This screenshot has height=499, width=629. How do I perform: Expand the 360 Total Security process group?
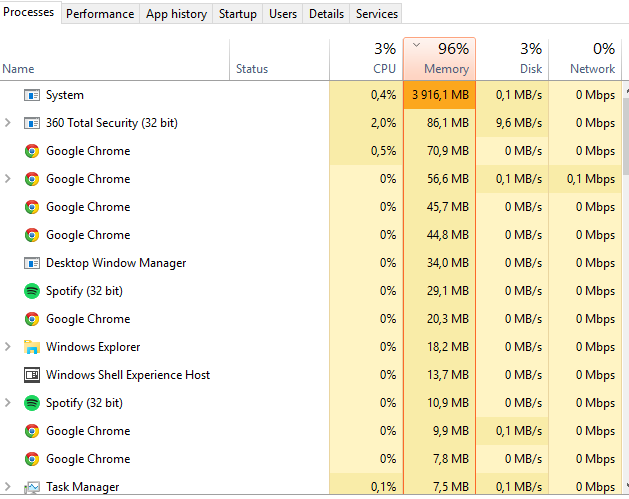coord(9,123)
